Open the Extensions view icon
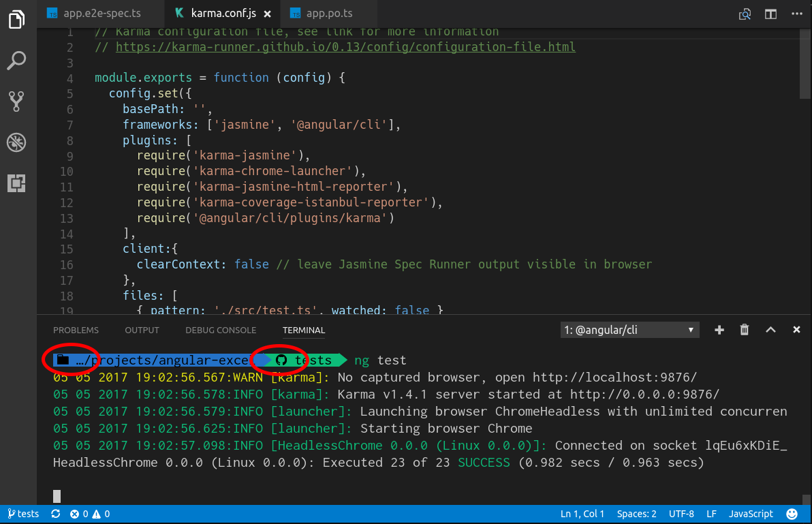The width and height of the screenshot is (812, 524). tap(16, 183)
